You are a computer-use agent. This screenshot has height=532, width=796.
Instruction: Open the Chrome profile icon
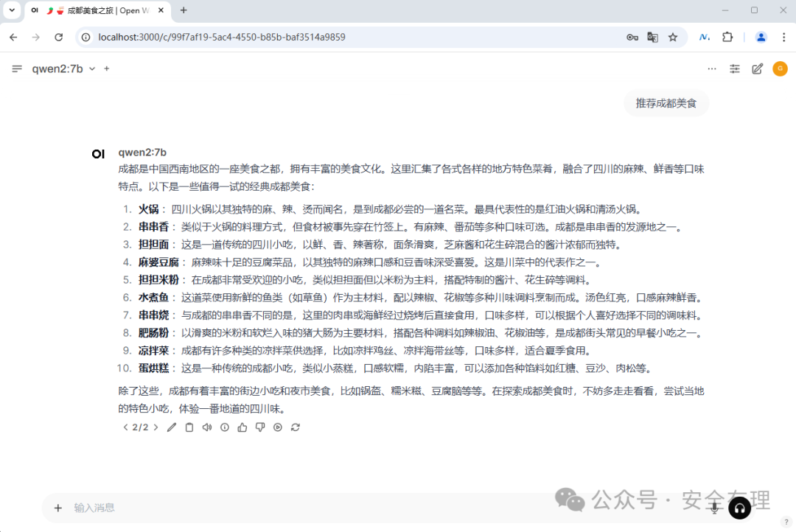tap(761, 37)
